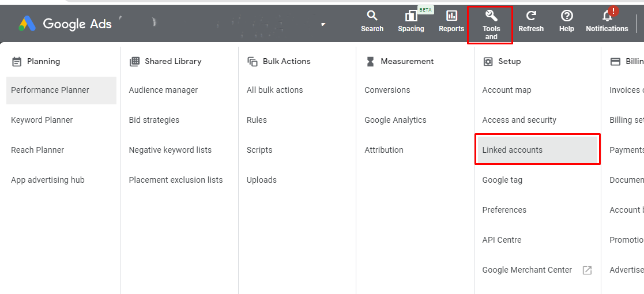Viewport: 644px width, 294px height.
Task: Open Performance Planner
Action: [61, 91]
